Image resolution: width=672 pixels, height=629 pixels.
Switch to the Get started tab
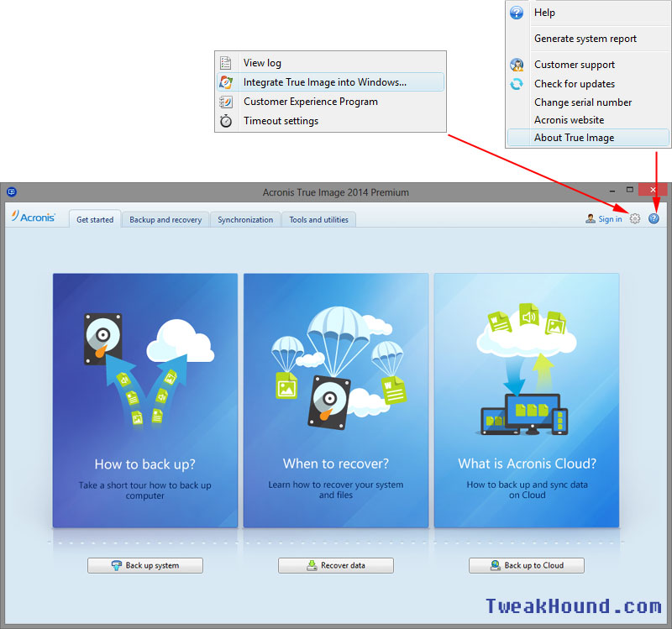click(95, 219)
